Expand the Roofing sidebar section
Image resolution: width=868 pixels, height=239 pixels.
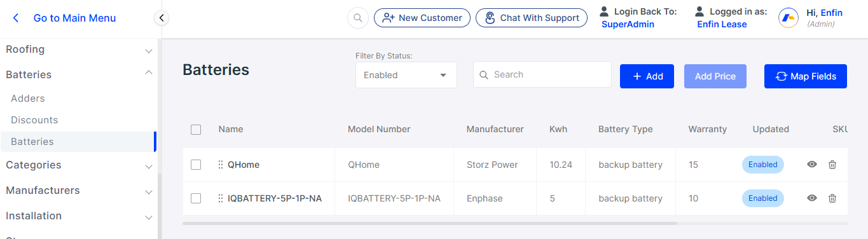click(79, 50)
